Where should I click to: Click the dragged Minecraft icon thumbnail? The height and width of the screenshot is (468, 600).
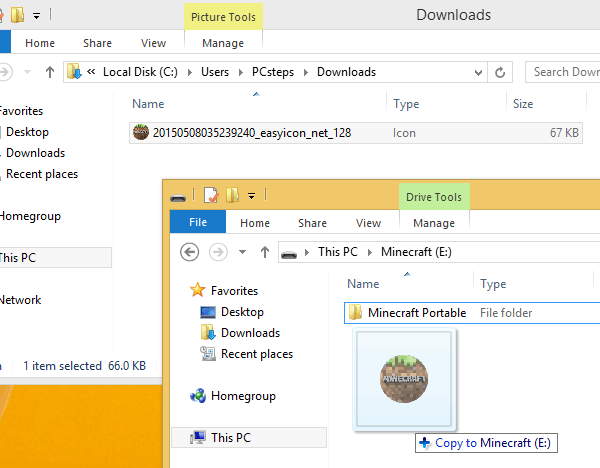pos(404,379)
